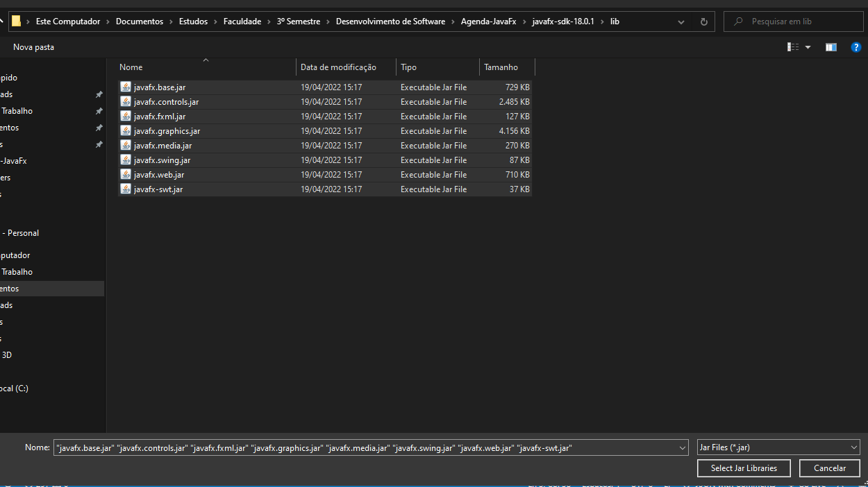868x487 pixels.
Task: Click the 4.156 KB size value
Action: pos(514,131)
